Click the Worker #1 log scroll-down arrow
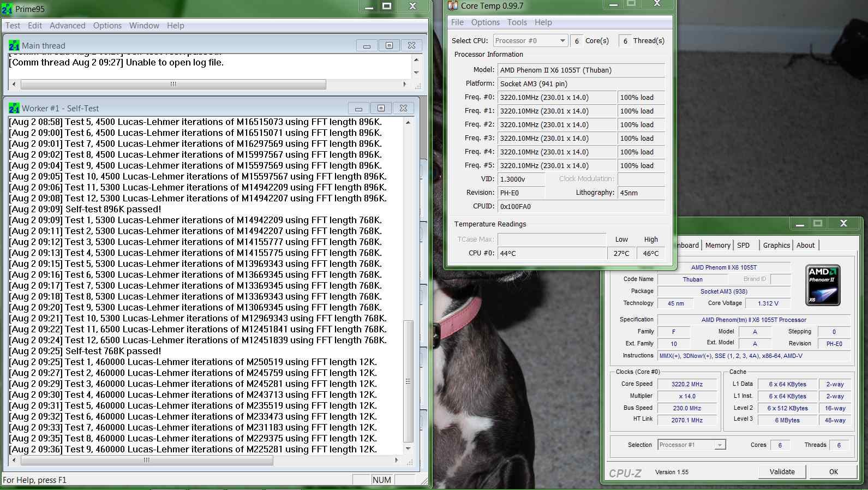 tap(408, 449)
